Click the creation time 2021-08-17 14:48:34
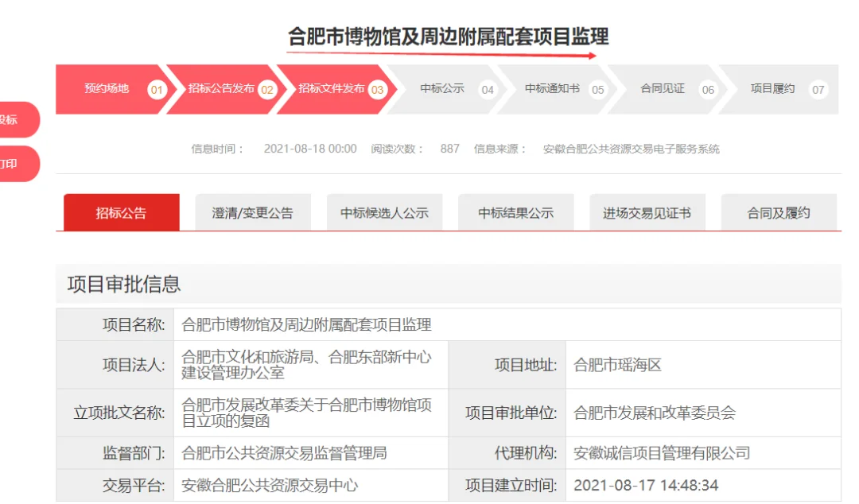The height and width of the screenshot is (504, 859). click(x=646, y=486)
